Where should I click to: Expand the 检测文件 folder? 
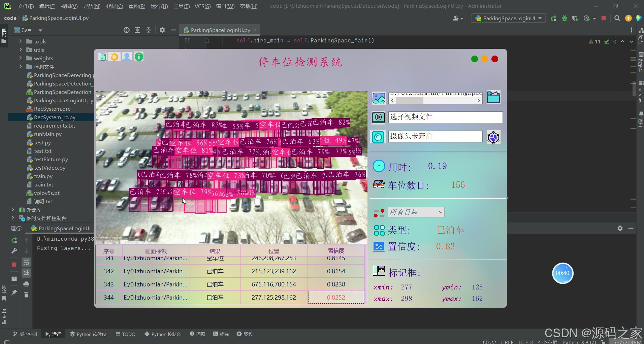(21, 66)
